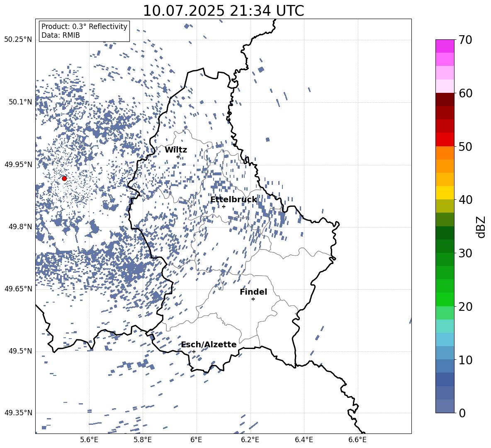The height and width of the screenshot is (448, 491).
Task: Click the colorbar tick label 40
Action: click(x=465, y=200)
